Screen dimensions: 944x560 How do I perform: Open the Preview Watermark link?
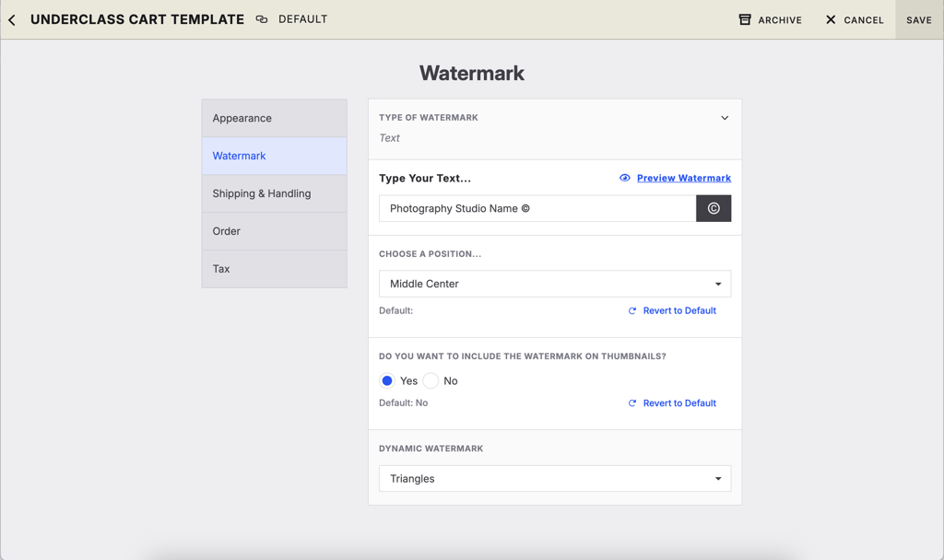click(x=683, y=178)
